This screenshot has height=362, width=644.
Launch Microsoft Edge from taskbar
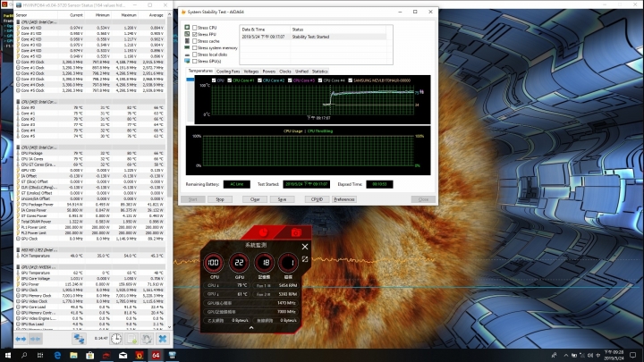(57, 356)
